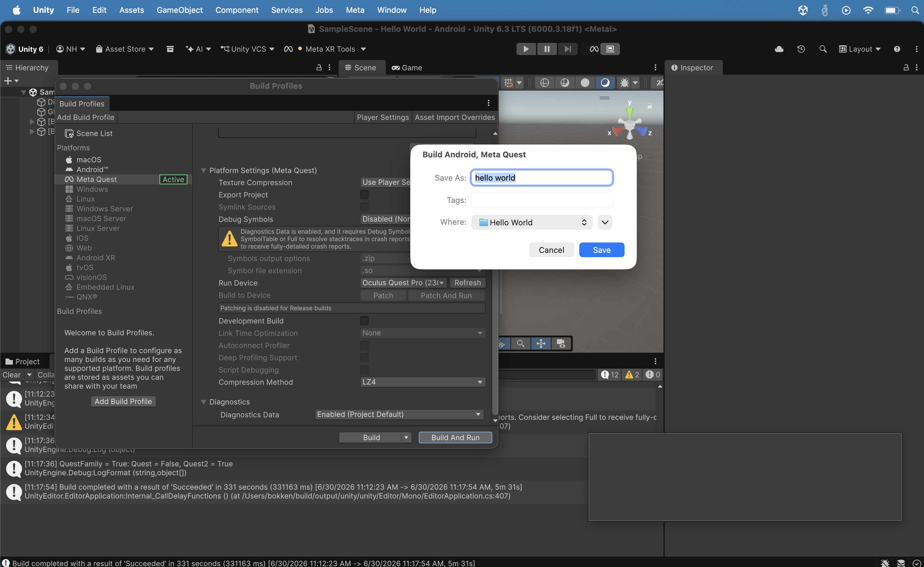Image resolution: width=924 pixels, height=567 pixels.
Task: Open the Window menu
Action: pyautogui.click(x=392, y=10)
